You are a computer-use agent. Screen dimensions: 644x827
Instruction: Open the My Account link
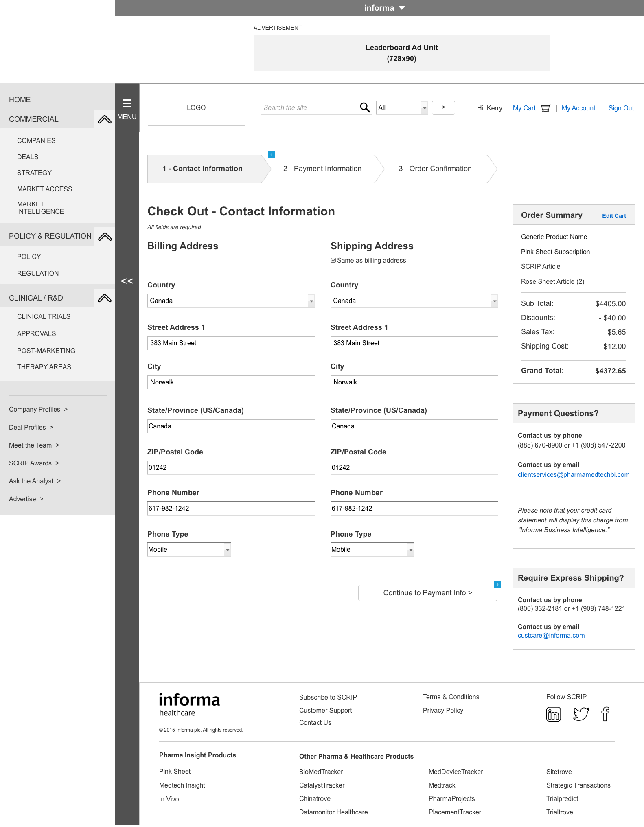coord(578,108)
